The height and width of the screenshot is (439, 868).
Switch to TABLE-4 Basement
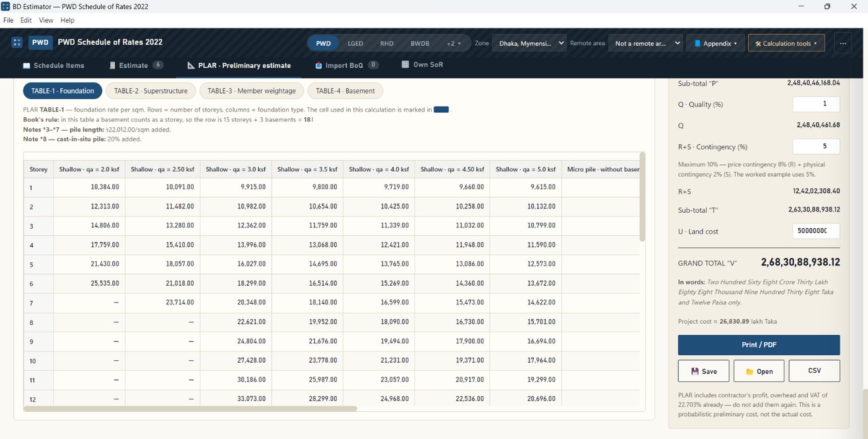click(345, 91)
